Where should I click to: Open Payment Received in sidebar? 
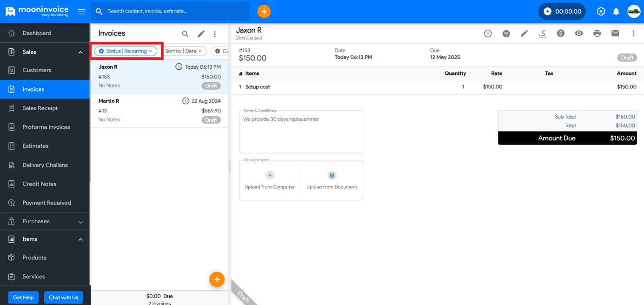(x=45, y=203)
